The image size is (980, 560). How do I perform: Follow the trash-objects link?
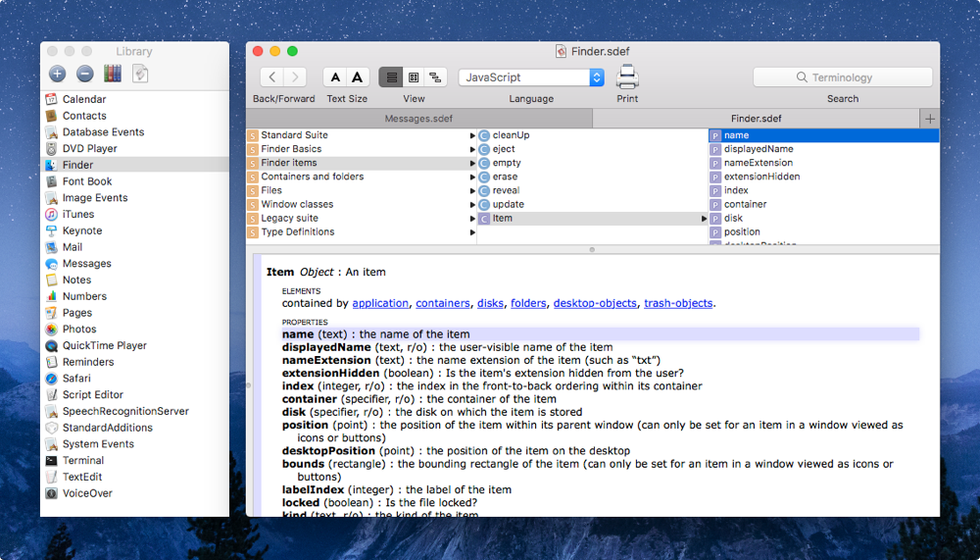(x=678, y=304)
